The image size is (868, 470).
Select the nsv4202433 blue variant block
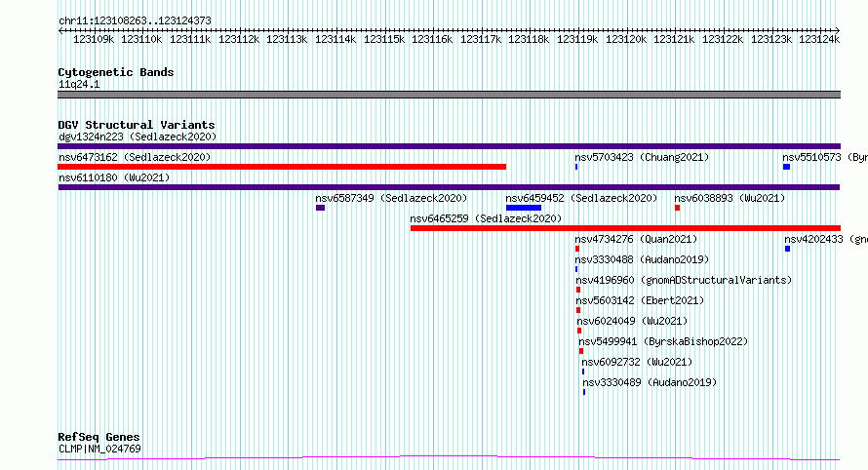(787, 249)
